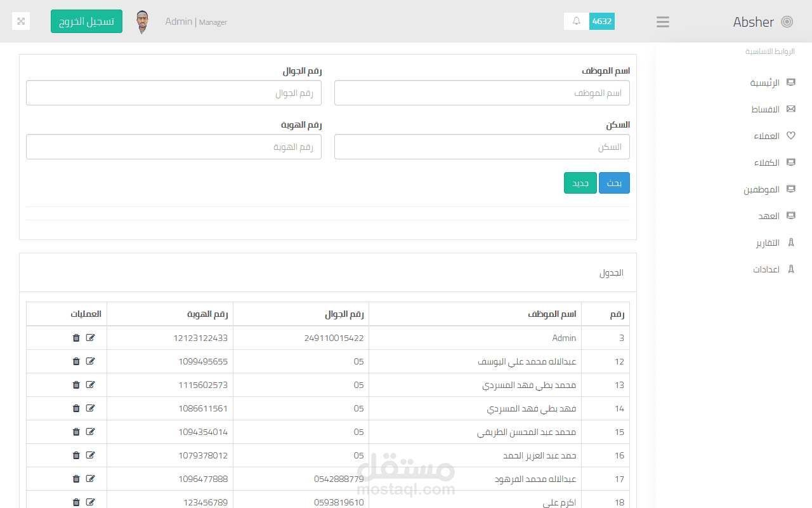The width and height of the screenshot is (812, 508).
Task: Edit the Admin employee row
Action: coord(90,338)
